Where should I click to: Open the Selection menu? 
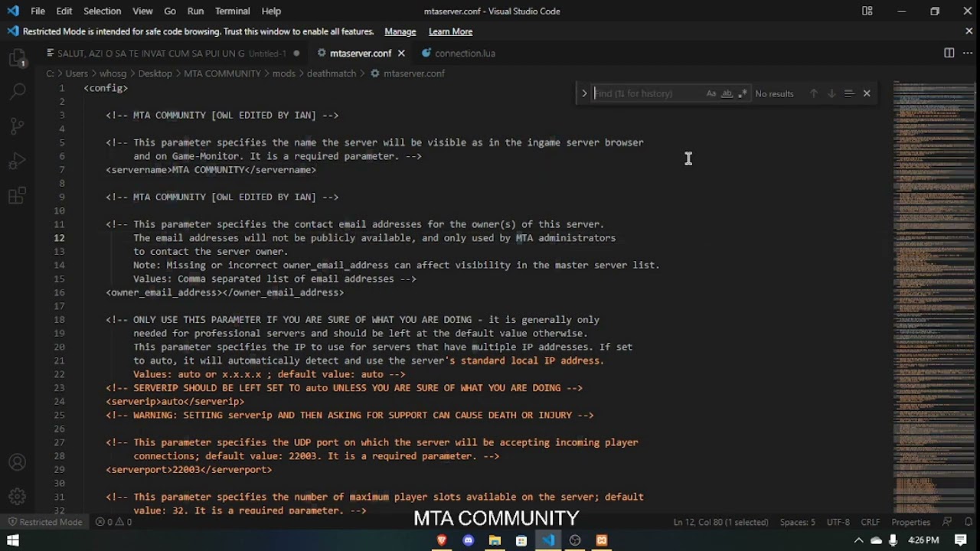(102, 11)
